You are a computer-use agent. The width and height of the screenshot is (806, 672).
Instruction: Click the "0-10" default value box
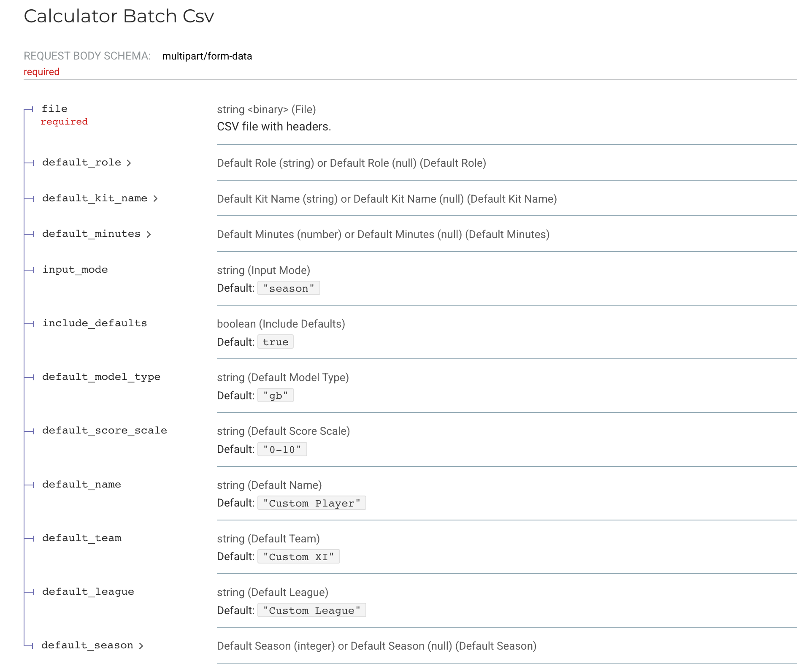click(282, 449)
